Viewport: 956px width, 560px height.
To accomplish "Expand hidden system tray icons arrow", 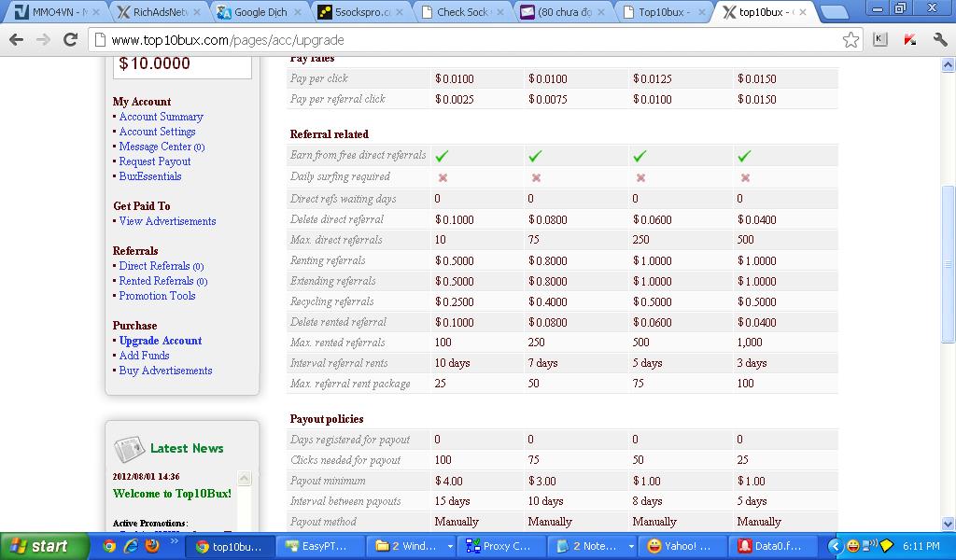I will tap(835, 546).
